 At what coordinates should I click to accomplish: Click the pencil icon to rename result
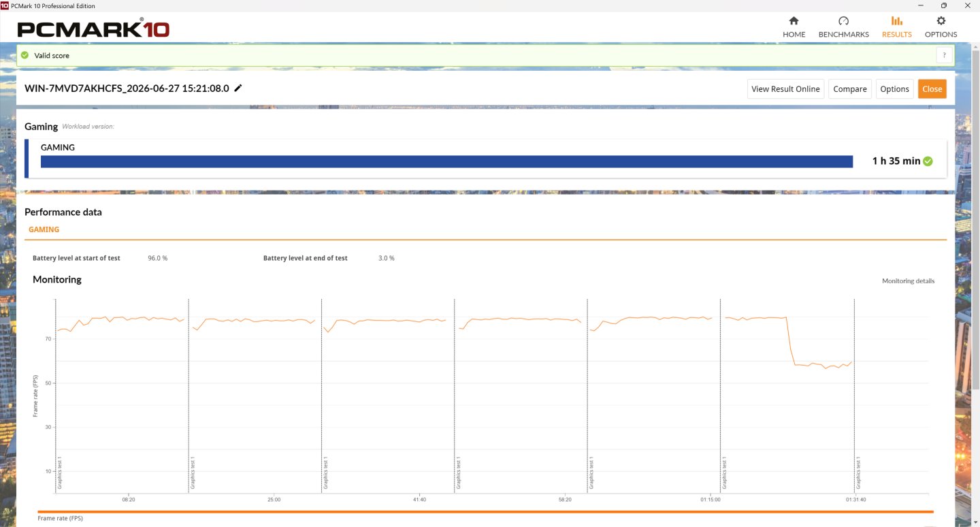pos(238,89)
